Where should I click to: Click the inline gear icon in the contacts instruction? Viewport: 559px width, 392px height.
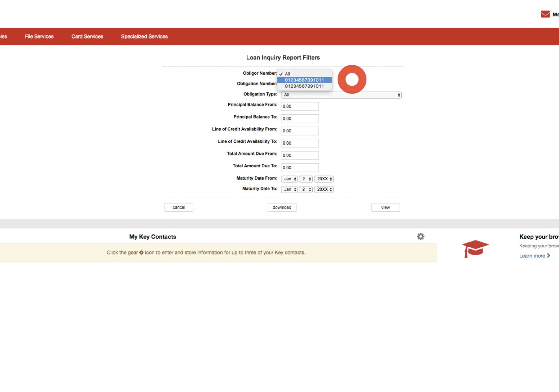(141, 252)
